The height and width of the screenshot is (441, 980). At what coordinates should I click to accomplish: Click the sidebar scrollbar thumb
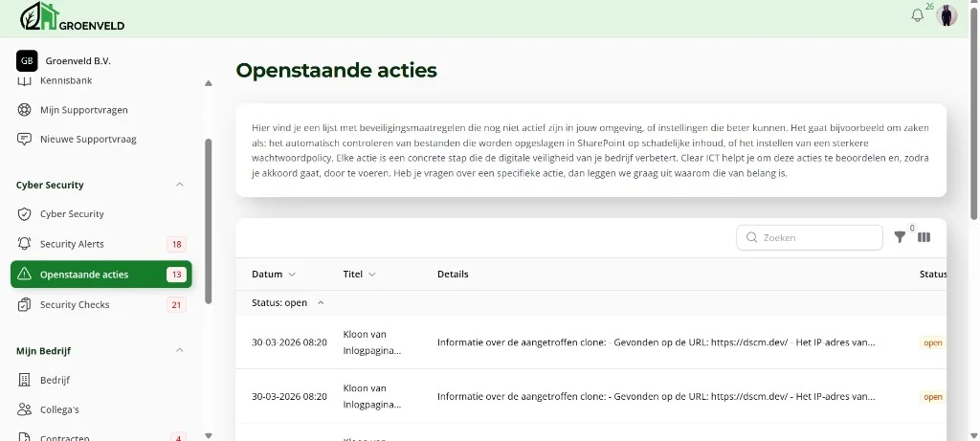click(x=209, y=221)
